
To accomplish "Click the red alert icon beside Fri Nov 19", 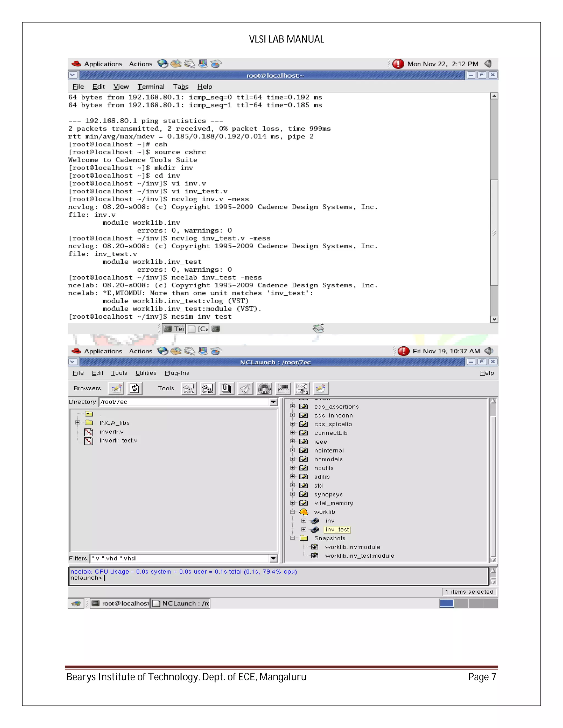I will tap(403, 351).
